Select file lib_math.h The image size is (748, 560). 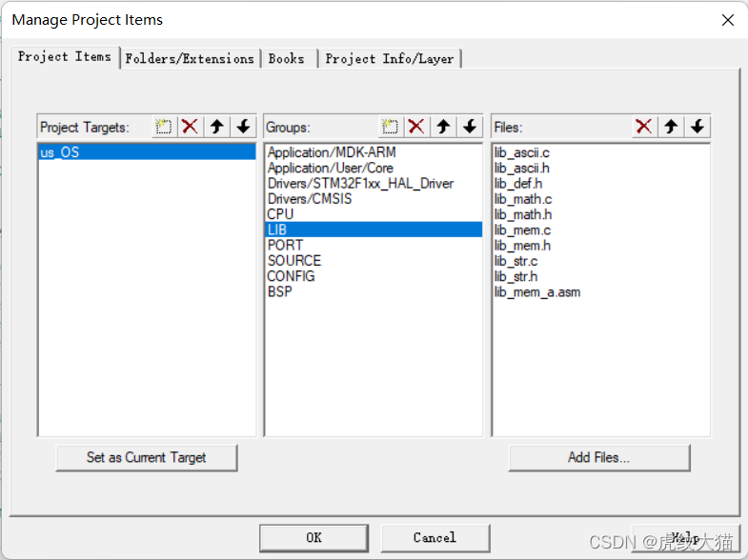(x=600, y=214)
